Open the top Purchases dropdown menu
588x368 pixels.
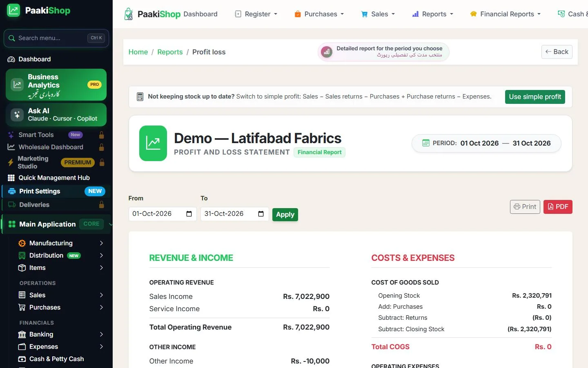pyautogui.click(x=319, y=14)
